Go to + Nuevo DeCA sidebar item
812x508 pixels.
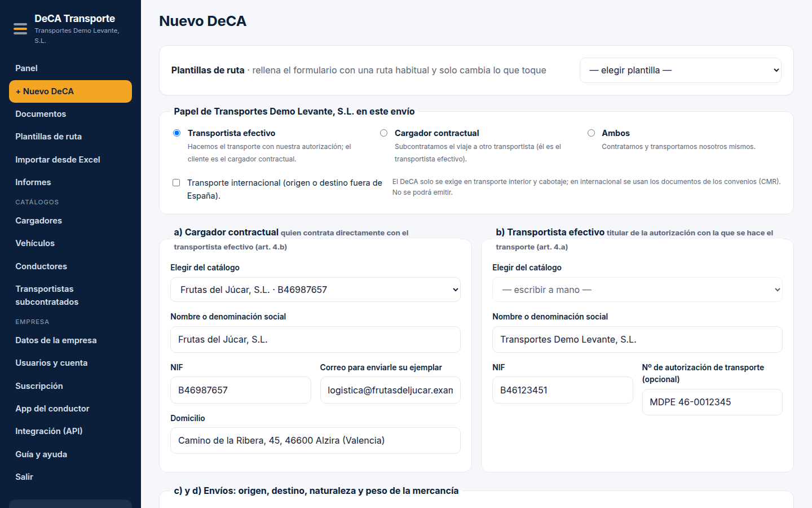point(70,91)
